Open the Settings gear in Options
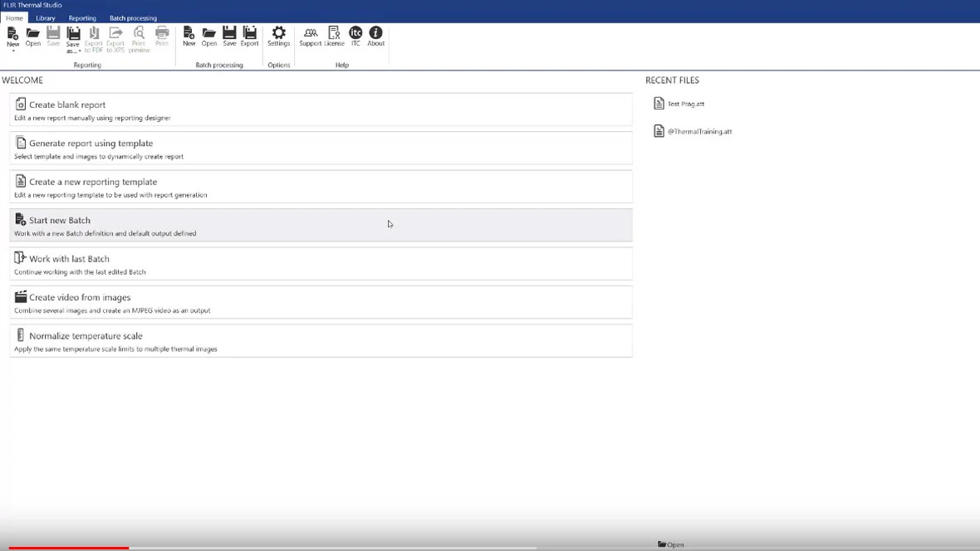980x551 pixels. 278,36
